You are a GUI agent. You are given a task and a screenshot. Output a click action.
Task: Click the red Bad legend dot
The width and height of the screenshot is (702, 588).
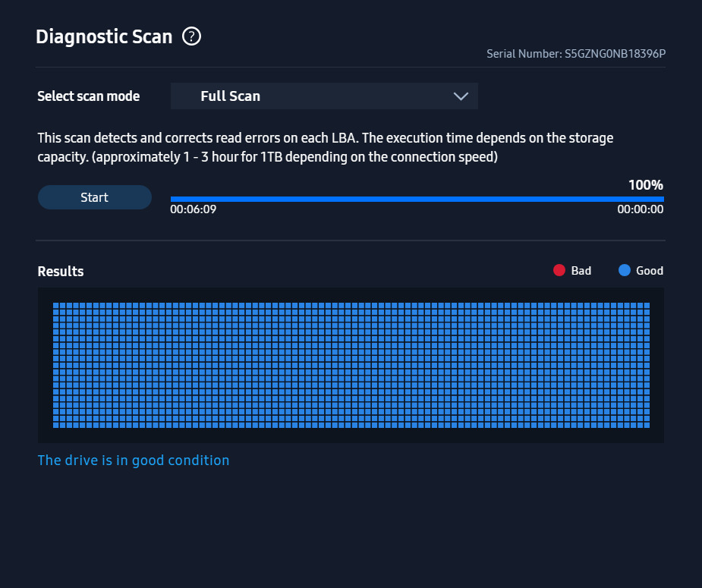click(559, 270)
